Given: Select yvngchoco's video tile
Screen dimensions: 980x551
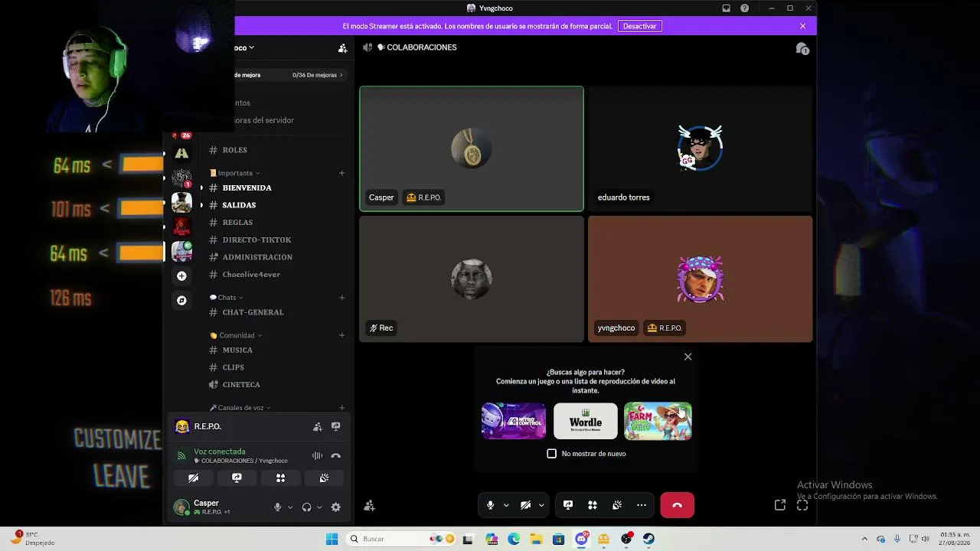Looking at the screenshot, I should tap(700, 279).
